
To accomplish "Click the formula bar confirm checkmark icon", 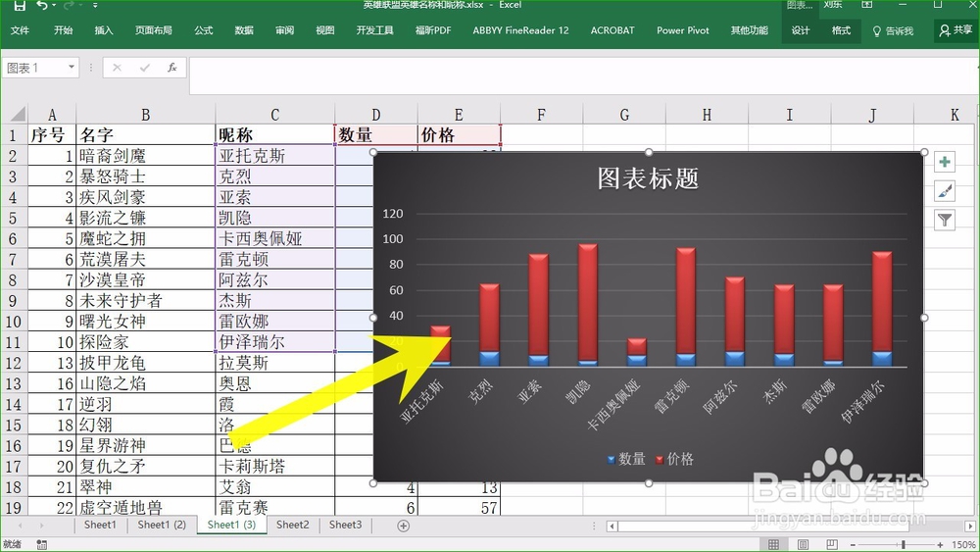I will (145, 68).
